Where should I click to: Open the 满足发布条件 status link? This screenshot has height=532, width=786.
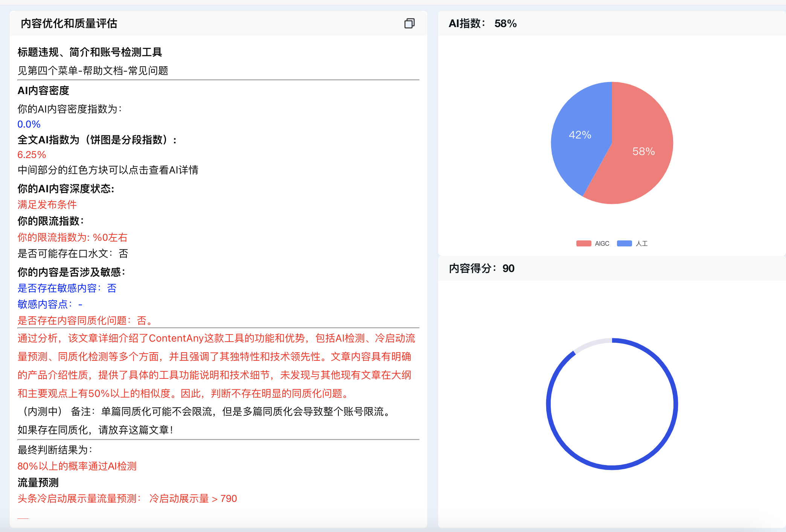click(x=47, y=205)
